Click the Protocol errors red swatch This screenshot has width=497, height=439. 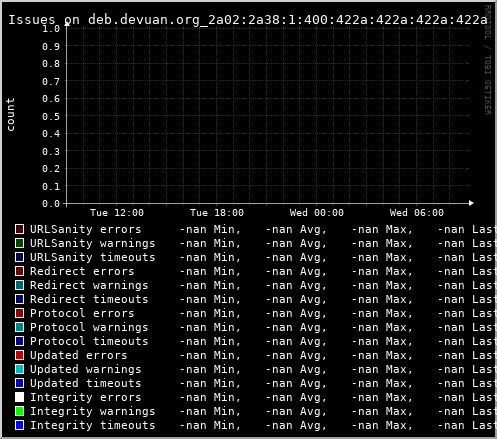click(19, 313)
